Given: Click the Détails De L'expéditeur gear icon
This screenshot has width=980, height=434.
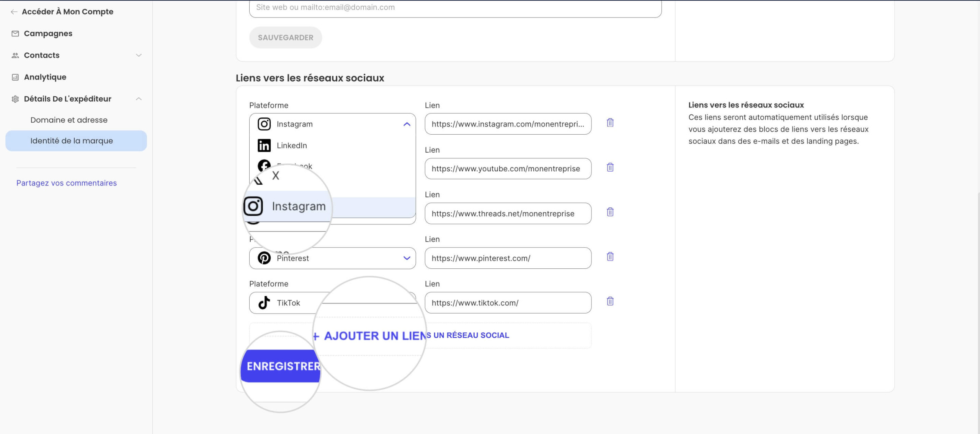Looking at the screenshot, I should click(x=15, y=99).
